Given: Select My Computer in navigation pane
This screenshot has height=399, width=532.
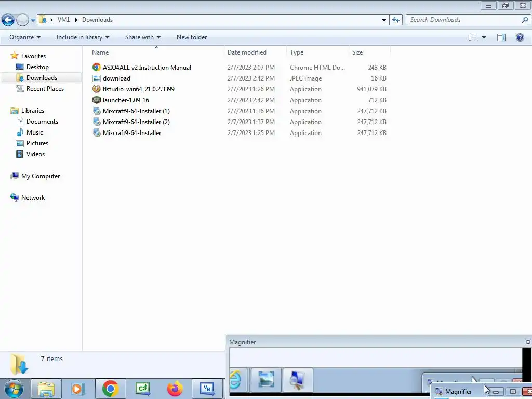Looking at the screenshot, I should click(35, 176).
